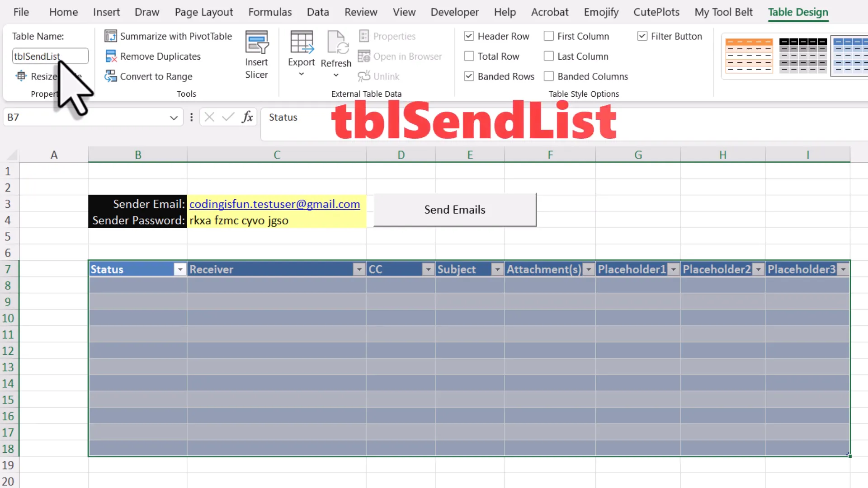Open the Subject column filter dropdown

coord(497,269)
